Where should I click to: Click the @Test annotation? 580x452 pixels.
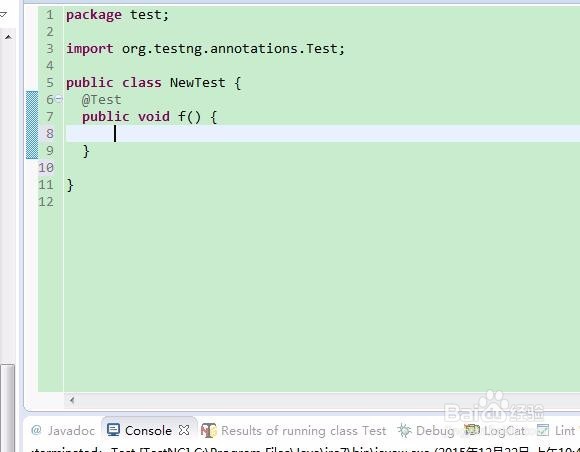pos(101,100)
